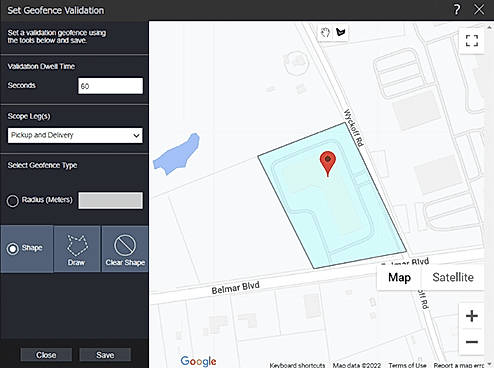Save the geofence validation
Viewport: 494px width, 368px height.
click(x=105, y=355)
